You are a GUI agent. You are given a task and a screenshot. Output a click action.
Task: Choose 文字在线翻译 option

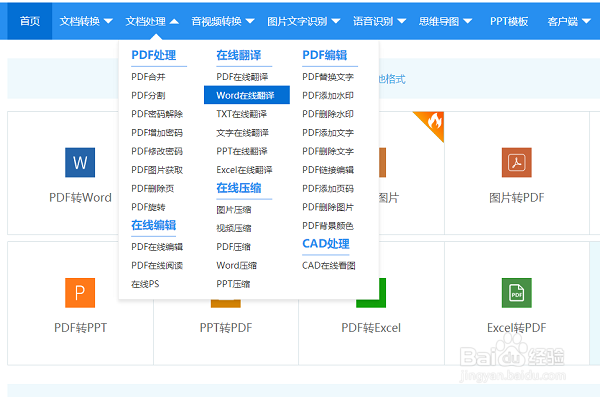[x=242, y=133]
